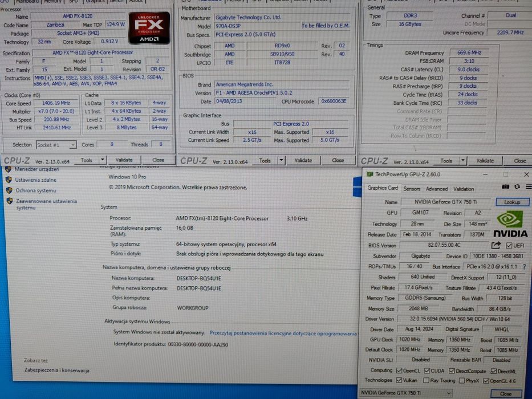Click shield icon beside Menedżer urządzeń
The image size is (532, 399).
coord(9,169)
